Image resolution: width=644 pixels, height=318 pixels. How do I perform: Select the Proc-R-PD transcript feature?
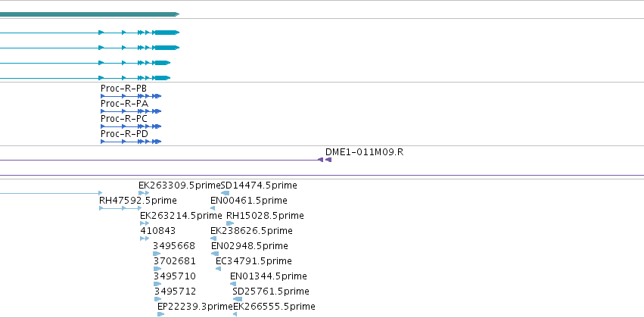tap(131, 142)
